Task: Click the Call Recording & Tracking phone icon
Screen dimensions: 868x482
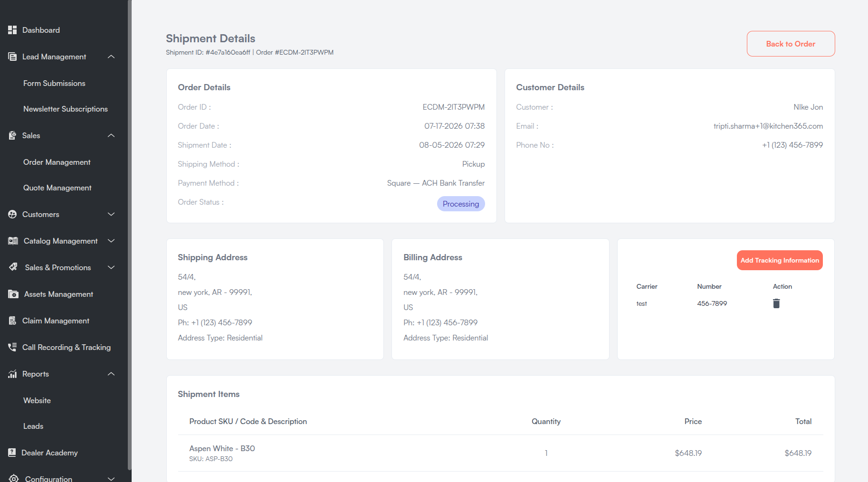Action: click(x=12, y=347)
